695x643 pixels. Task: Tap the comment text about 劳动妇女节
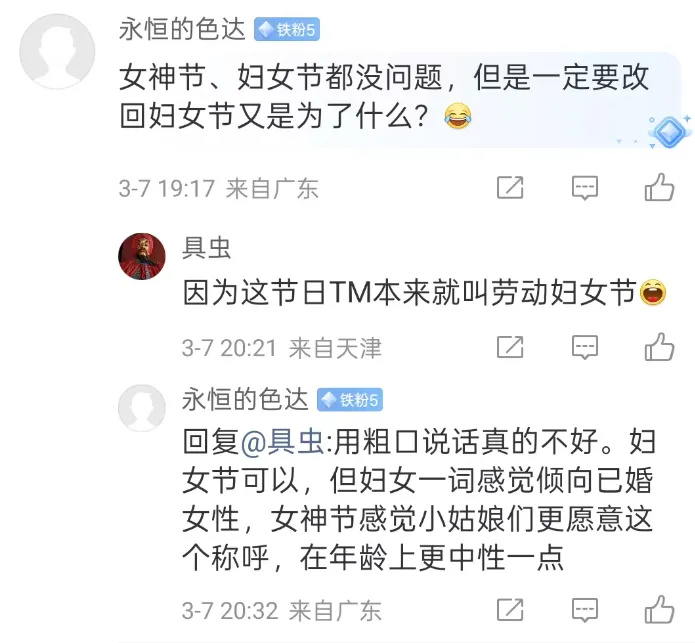pos(424,292)
